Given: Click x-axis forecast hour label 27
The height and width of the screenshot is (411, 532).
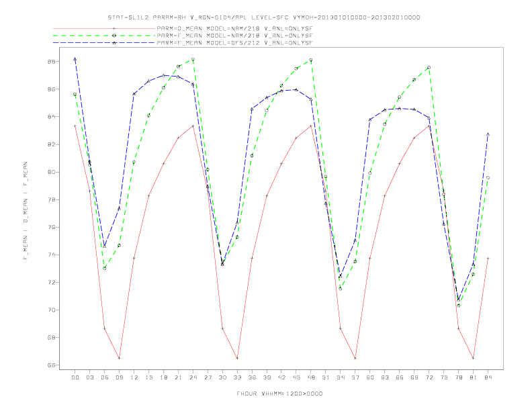Looking at the screenshot, I should (x=208, y=377).
